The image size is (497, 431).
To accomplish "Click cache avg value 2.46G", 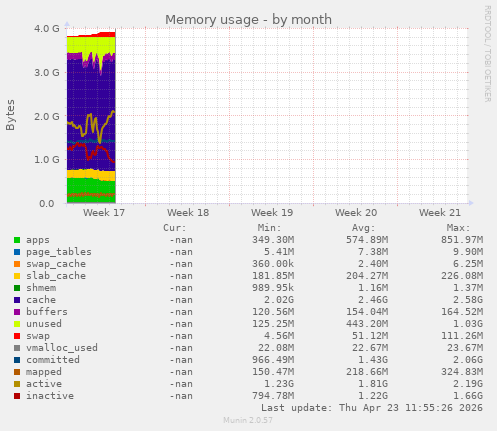I will point(373,300).
